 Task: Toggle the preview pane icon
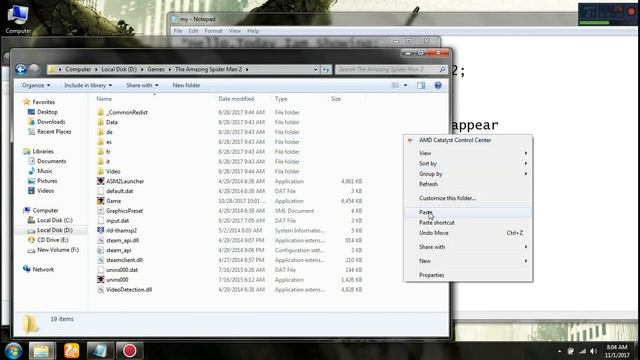[x=421, y=85]
